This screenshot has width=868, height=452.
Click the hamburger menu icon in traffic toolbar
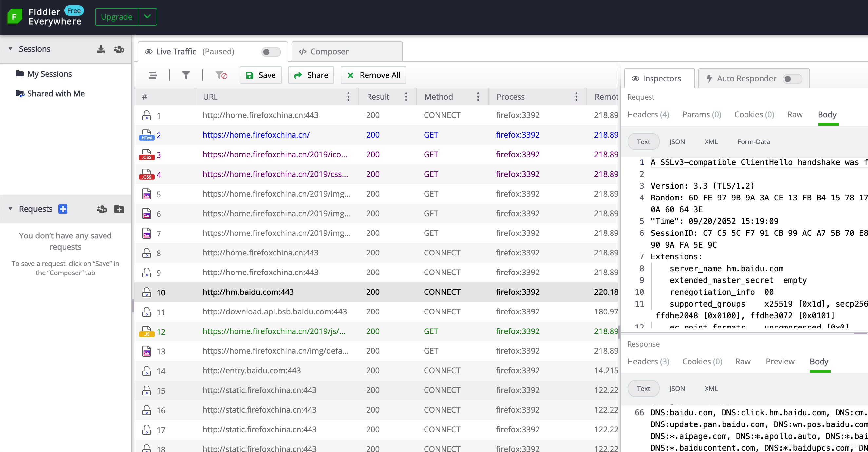coord(152,75)
